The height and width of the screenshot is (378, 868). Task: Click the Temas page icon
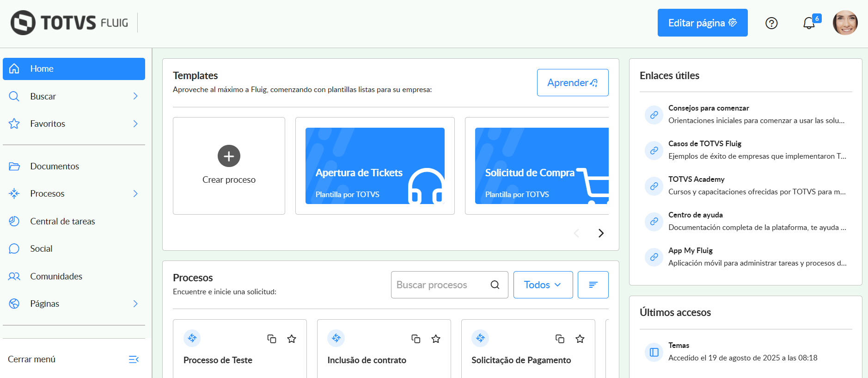pyautogui.click(x=654, y=352)
